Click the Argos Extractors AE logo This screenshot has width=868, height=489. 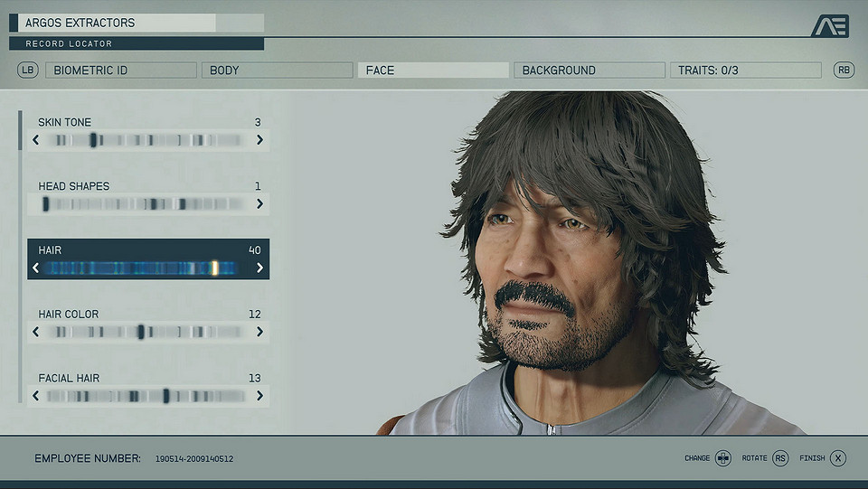pyautogui.click(x=829, y=26)
